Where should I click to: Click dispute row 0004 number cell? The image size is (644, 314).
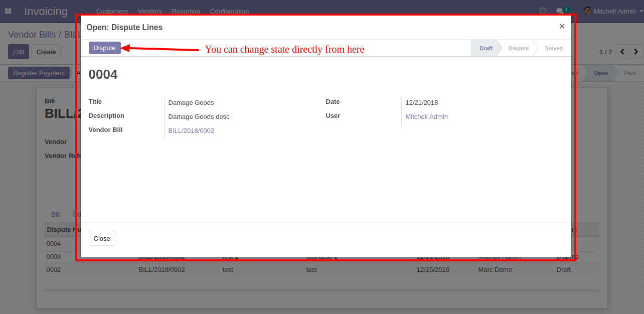[54, 243]
